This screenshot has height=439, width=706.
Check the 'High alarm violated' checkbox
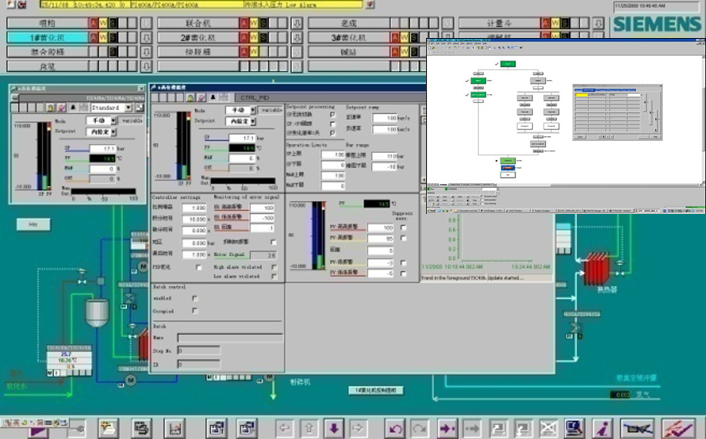coord(274,267)
